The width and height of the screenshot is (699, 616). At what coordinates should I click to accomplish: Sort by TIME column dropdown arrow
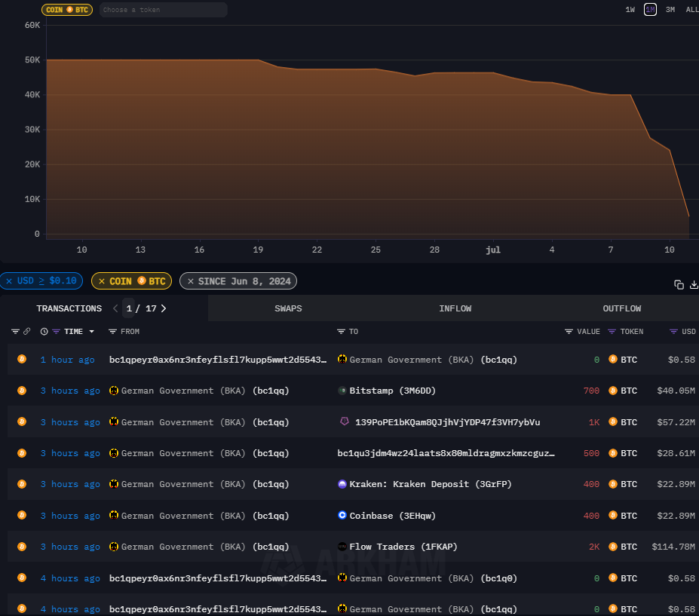pos(92,332)
